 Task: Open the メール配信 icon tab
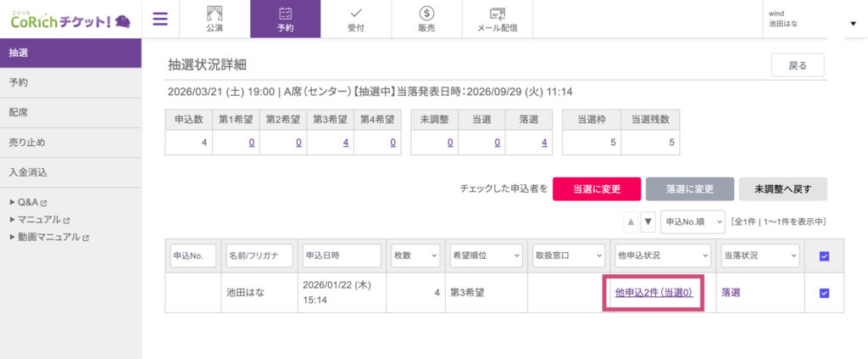pos(498,19)
